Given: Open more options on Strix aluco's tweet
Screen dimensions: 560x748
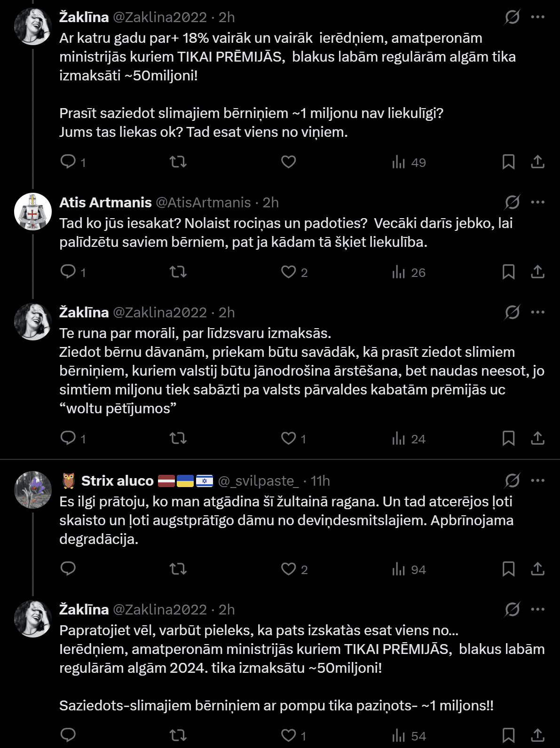Looking at the screenshot, I should point(537,480).
